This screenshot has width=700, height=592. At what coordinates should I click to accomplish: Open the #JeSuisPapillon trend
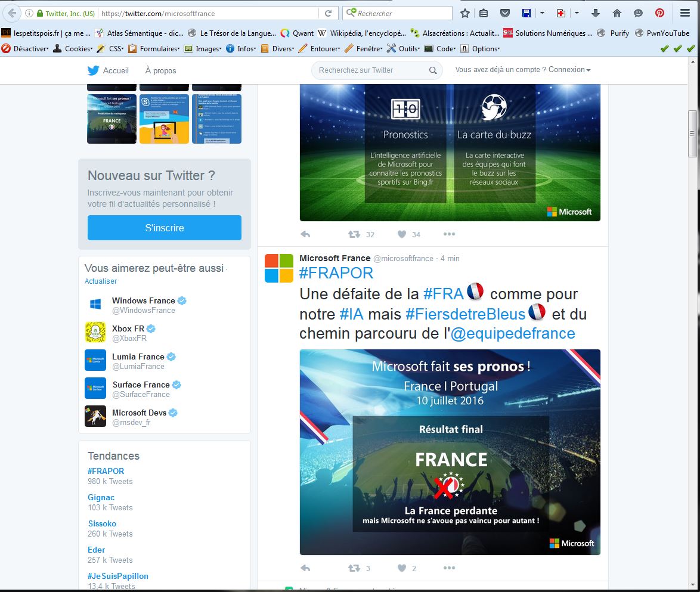[x=118, y=576]
